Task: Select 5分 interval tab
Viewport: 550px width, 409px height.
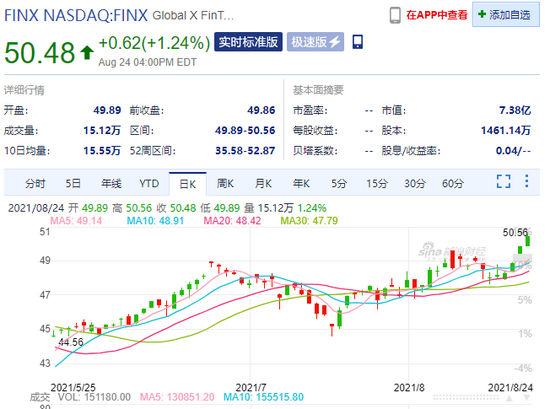Action: [339, 183]
